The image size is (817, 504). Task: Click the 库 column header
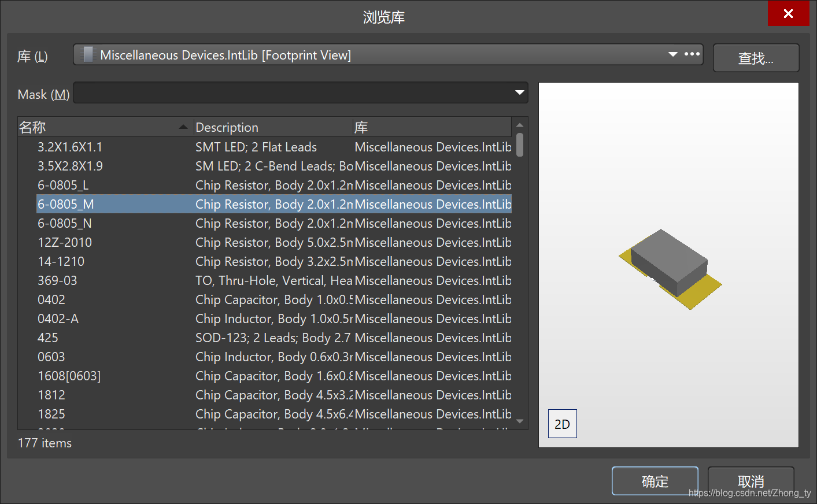click(x=431, y=127)
